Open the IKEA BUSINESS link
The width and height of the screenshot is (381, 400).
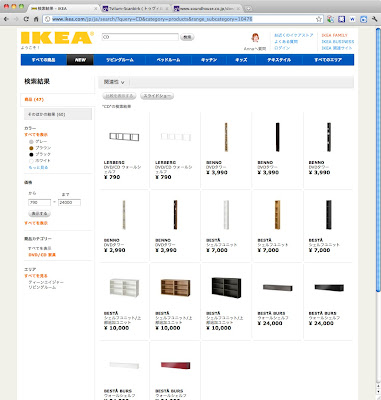click(x=338, y=42)
